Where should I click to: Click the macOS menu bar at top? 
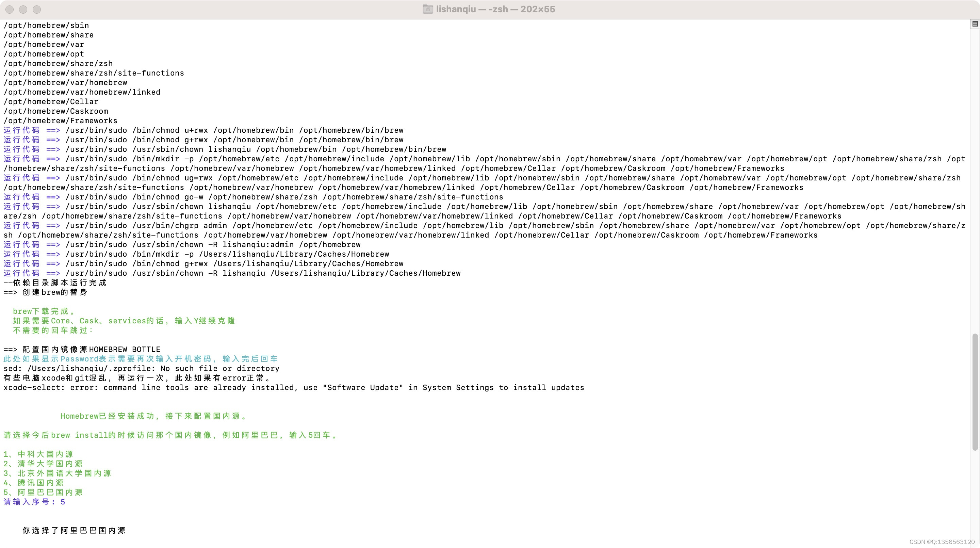click(490, 10)
